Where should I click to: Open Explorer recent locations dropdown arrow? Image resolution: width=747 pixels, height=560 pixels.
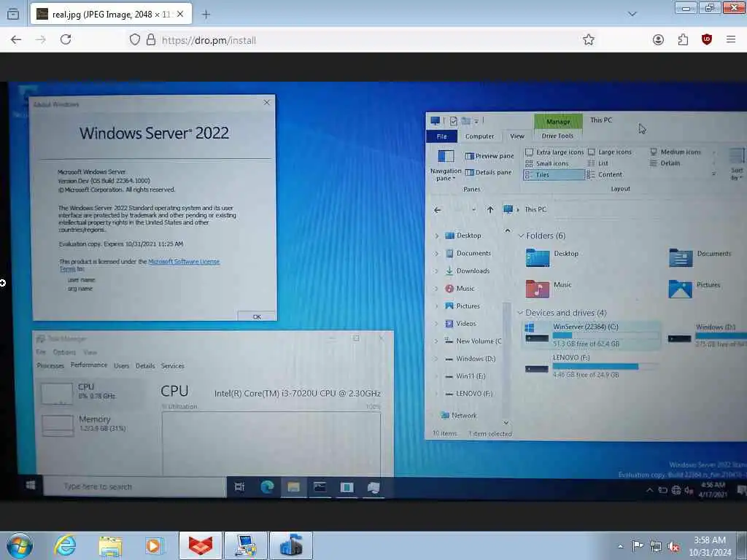(x=473, y=209)
